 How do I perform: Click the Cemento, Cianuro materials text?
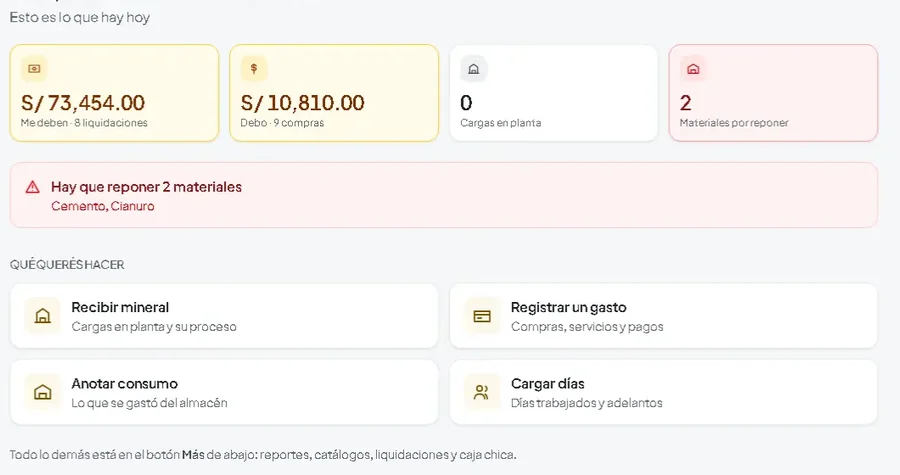103,207
